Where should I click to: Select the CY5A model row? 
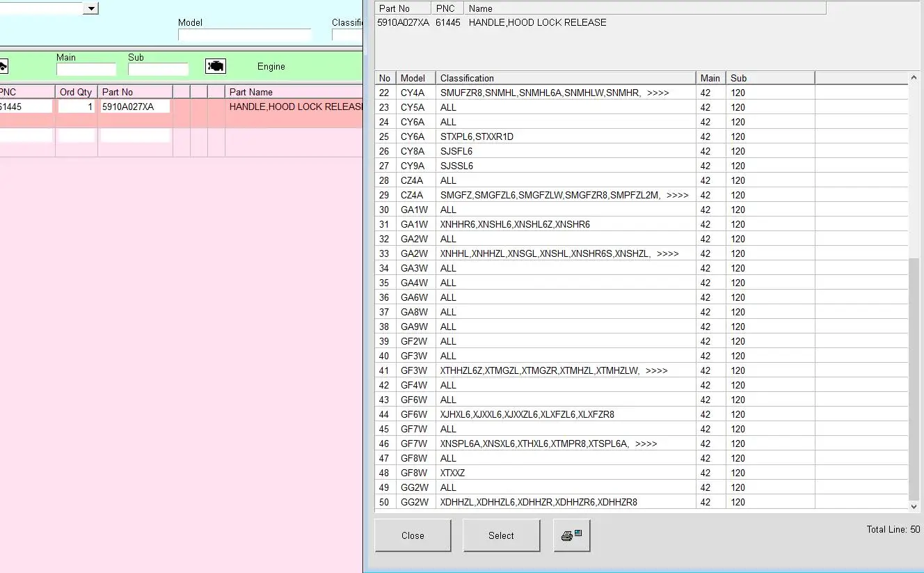642,107
